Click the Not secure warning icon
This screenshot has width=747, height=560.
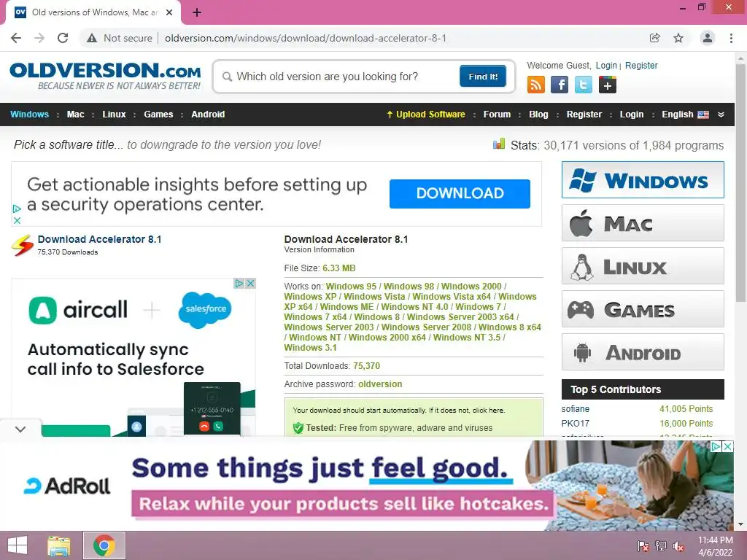[92, 38]
